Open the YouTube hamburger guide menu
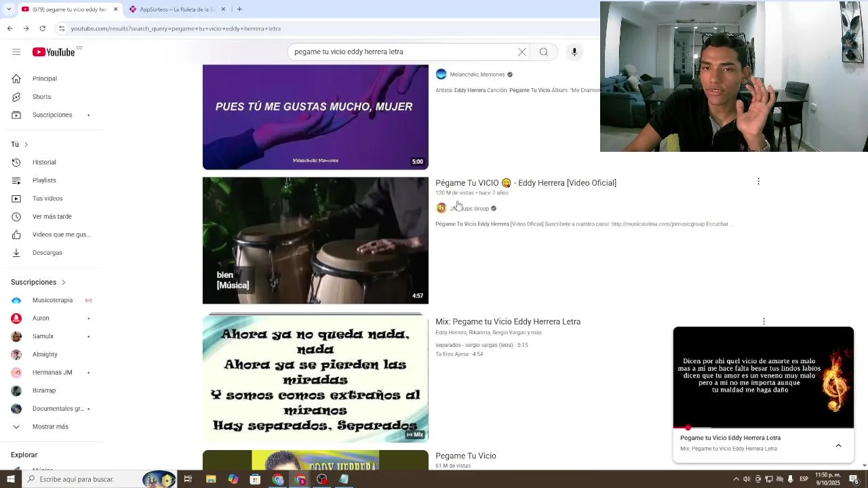868x488 pixels. [16, 52]
